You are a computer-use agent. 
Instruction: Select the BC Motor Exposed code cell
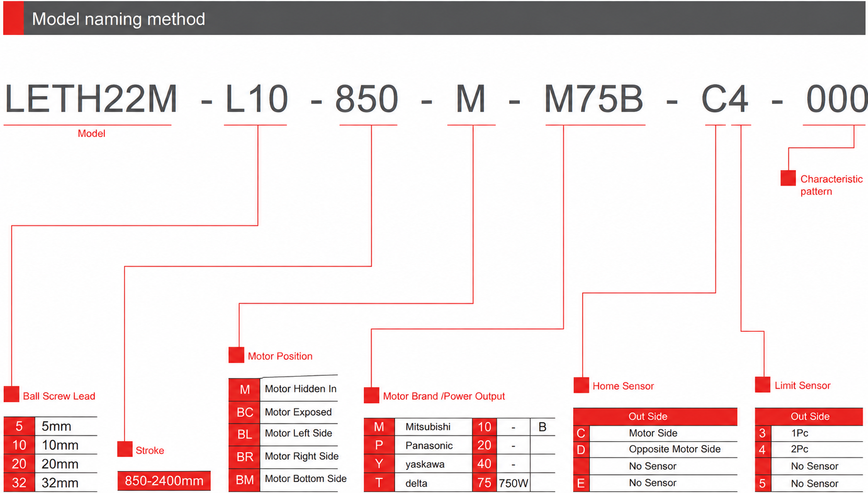pyautogui.click(x=244, y=412)
